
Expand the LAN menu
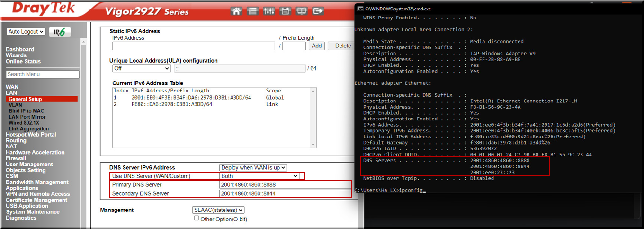[11, 93]
